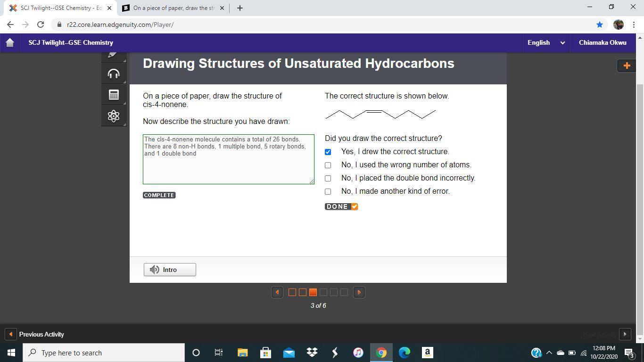
Task: Check 'No, I made another kind of error'
Action: (328, 191)
